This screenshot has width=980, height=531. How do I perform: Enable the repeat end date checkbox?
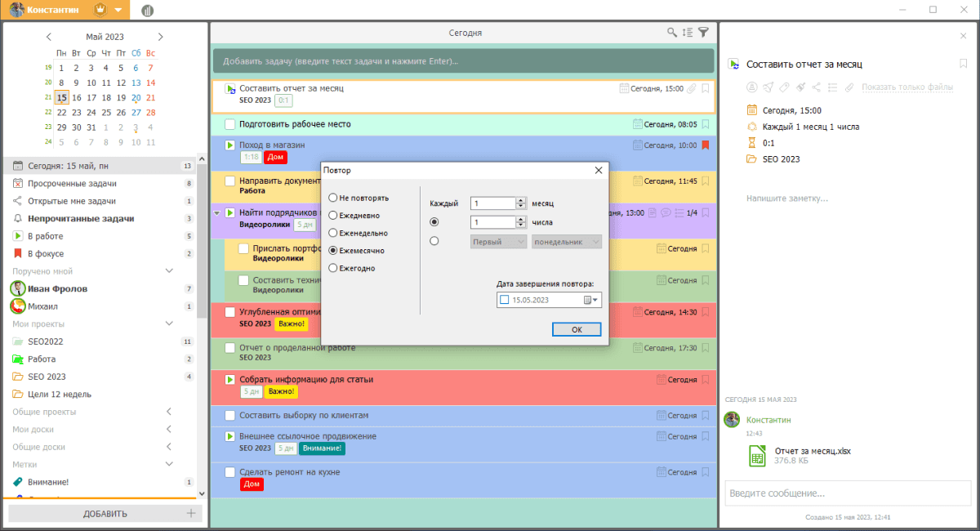tap(505, 300)
